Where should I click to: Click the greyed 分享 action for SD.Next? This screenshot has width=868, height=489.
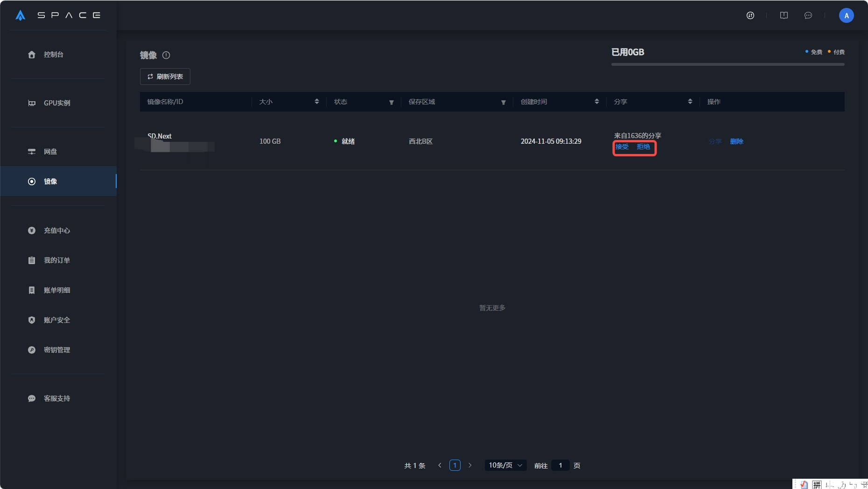click(x=715, y=141)
